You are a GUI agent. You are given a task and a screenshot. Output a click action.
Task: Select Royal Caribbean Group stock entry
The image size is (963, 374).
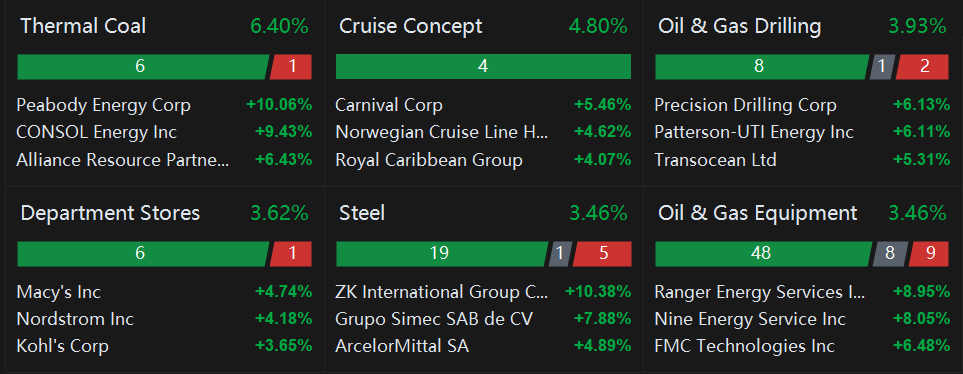click(x=483, y=160)
